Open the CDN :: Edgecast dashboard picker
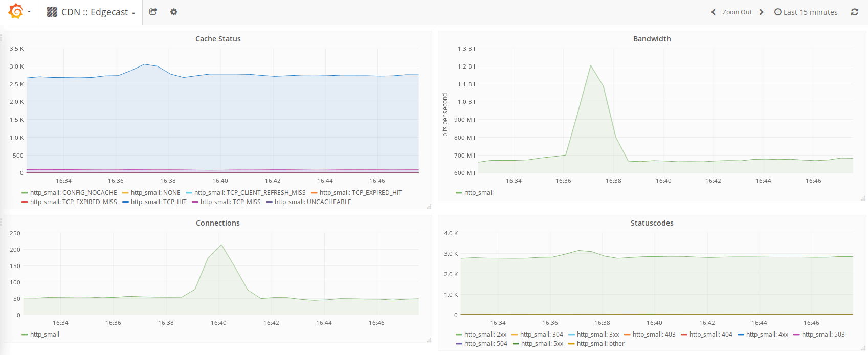The width and height of the screenshot is (868, 355). point(98,12)
